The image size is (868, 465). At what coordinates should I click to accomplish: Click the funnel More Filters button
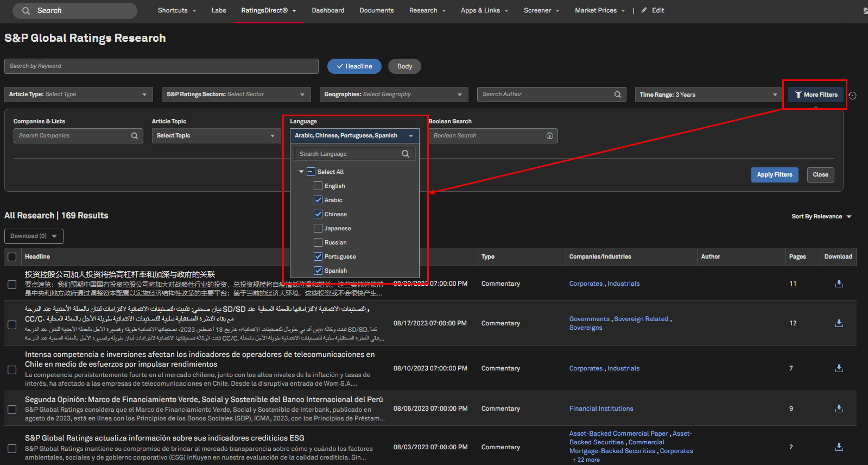click(x=816, y=95)
